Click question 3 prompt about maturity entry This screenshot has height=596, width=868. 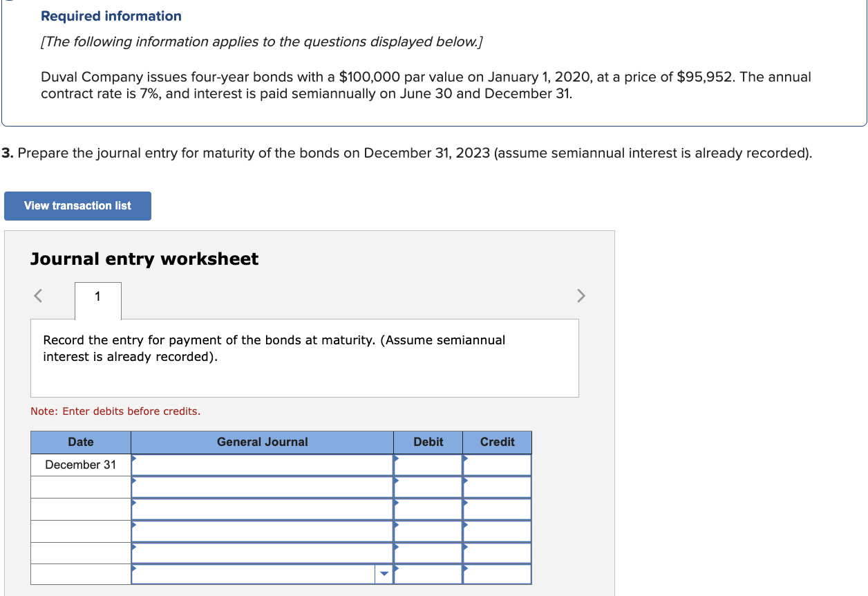click(407, 153)
